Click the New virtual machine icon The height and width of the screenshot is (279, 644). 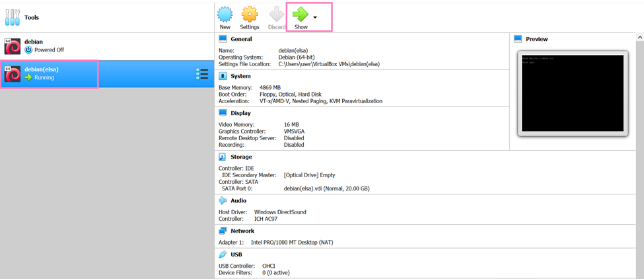[225, 15]
